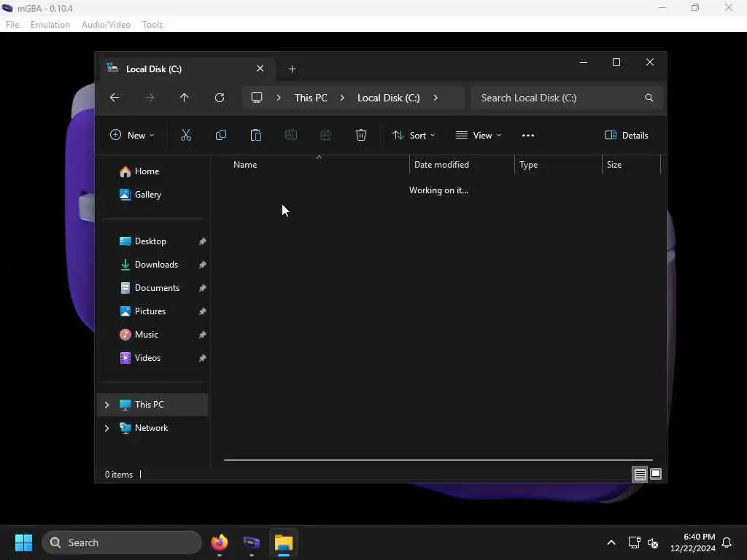Click chevron before This PC in breadcrumb

[x=279, y=98]
